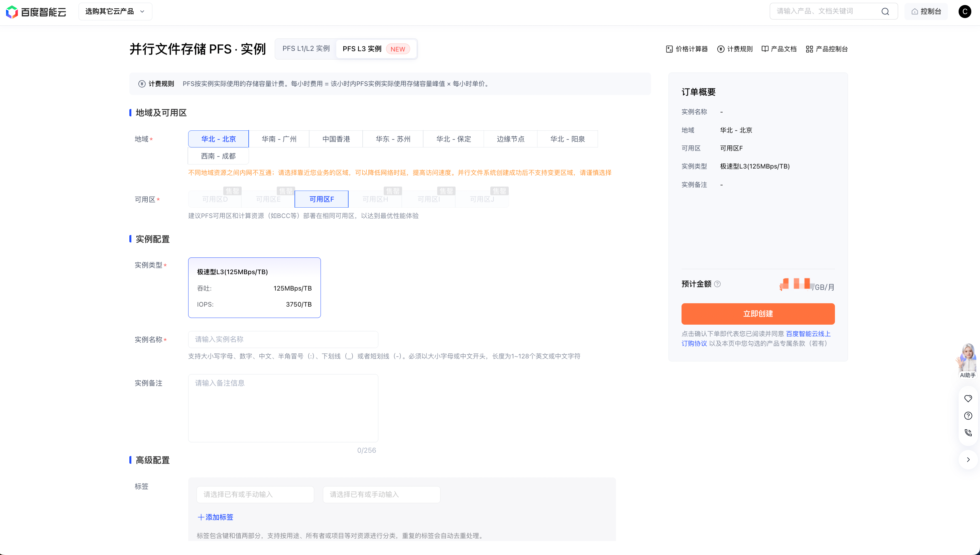The width and height of the screenshot is (980, 555).
Task: Open the 百度智能云线上订购协议 link
Action: (x=808, y=334)
